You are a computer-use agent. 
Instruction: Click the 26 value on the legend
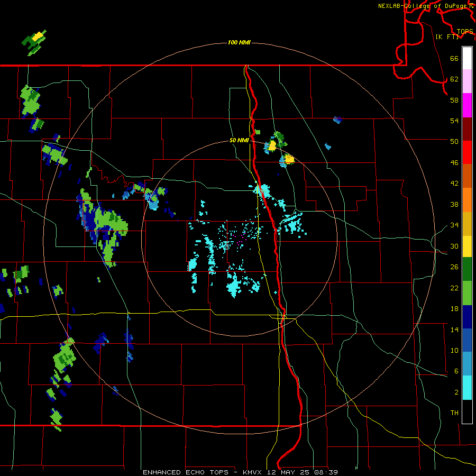click(454, 267)
